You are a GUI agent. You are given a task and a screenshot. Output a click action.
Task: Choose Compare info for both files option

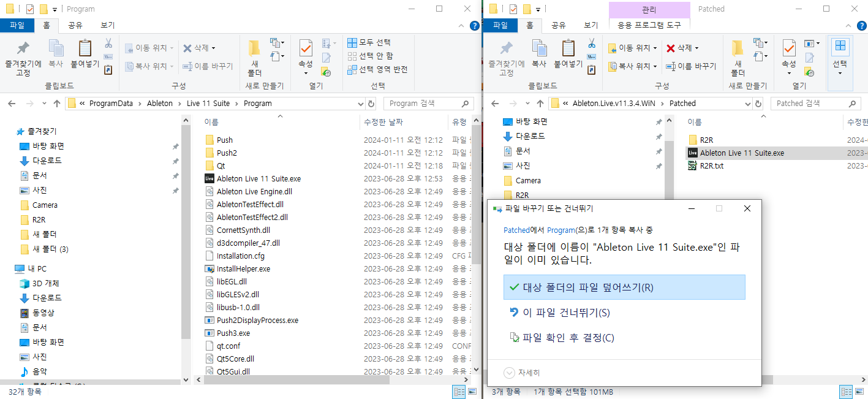pyautogui.click(x=624, y=338)
